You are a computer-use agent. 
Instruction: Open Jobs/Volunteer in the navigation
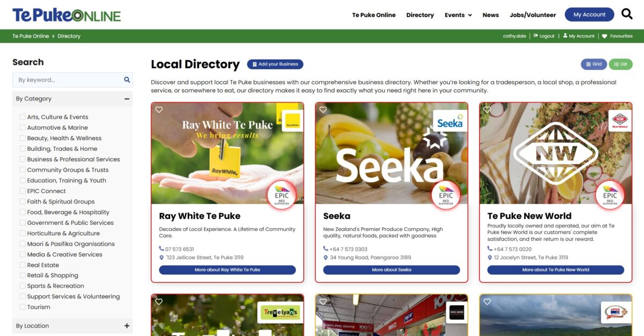coord(533,15)
